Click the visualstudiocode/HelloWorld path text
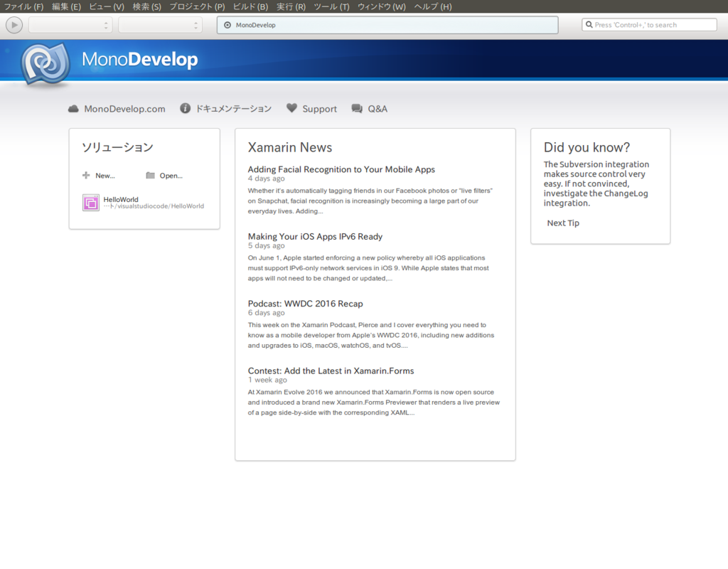This screenshot has width=728, height=569. (x=154, y=206)
